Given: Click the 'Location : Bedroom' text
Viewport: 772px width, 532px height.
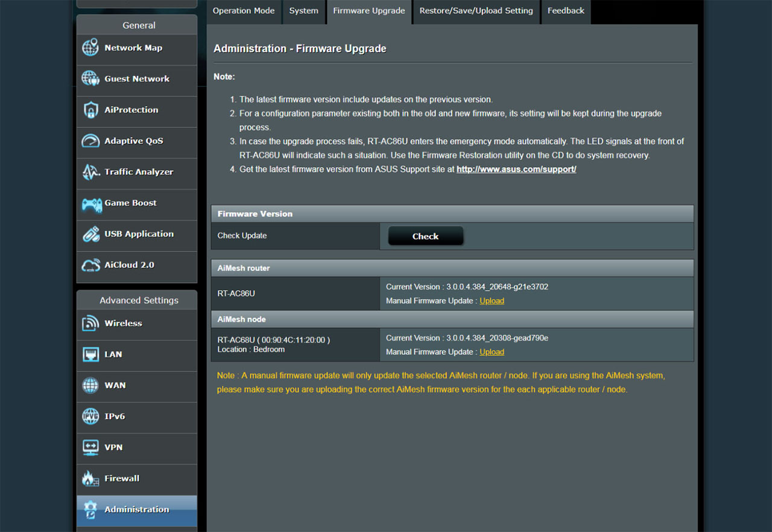Looking at the screenshot, I should coord(251,350).
